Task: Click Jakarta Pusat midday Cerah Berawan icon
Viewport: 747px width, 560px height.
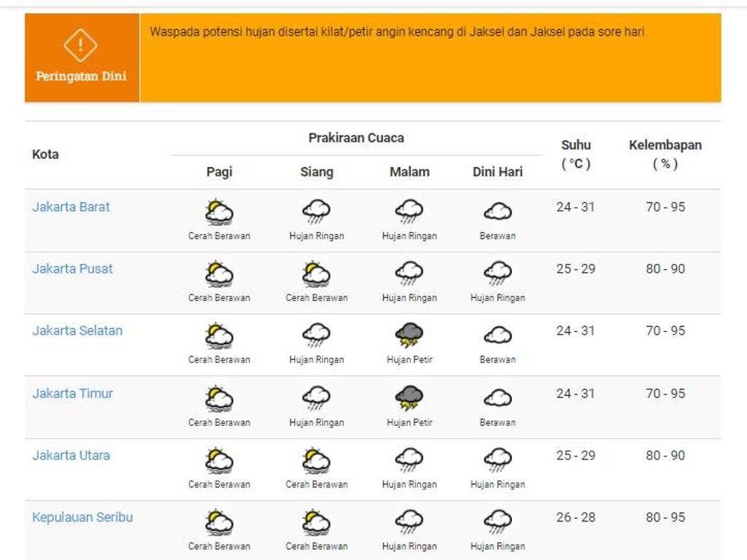Action: 316,274
